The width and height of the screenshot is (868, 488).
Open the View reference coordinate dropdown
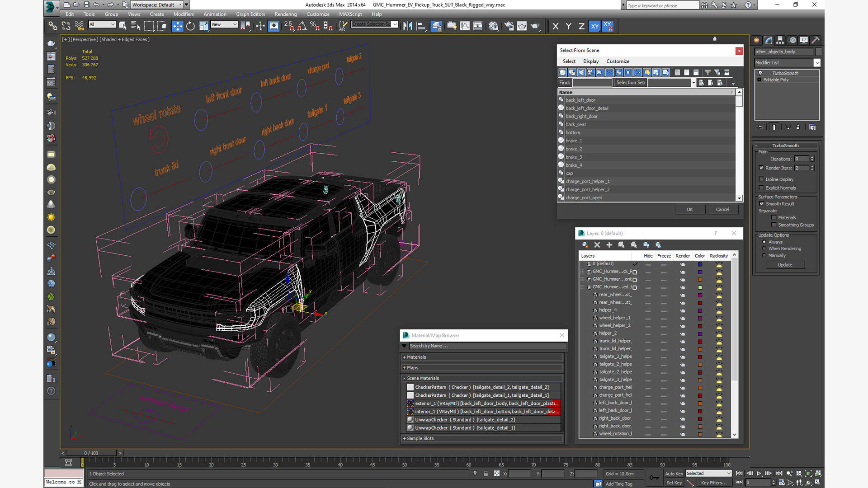tap(224, 24)
